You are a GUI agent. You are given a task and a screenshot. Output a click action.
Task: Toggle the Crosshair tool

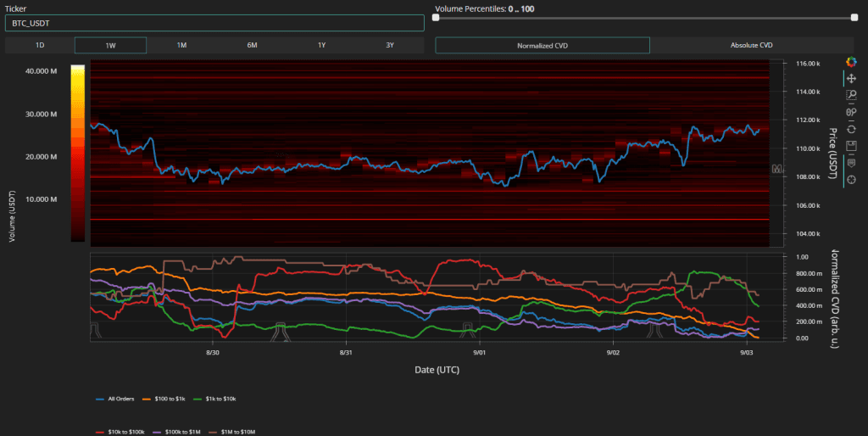tap(850, 179)
